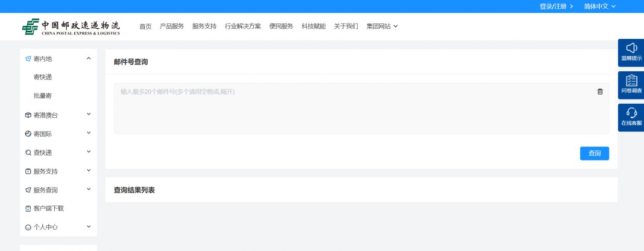Expand the 服务支持 sidebar chevron

click(89, 170)
